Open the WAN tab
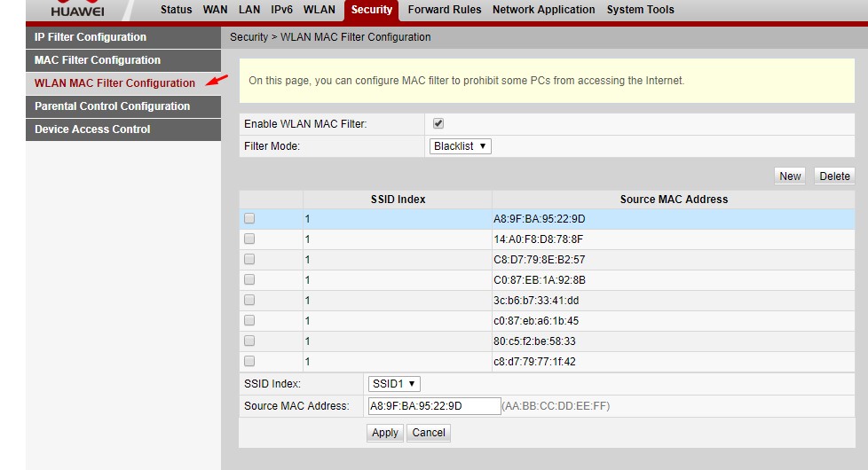This screenshot has width=868, height=470. (x=216, y=10)
